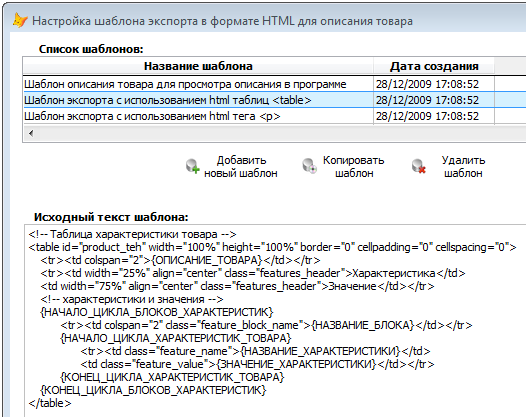The height and width of the screenshot is (417, 526).
Task: Sort by "Название шаблона" column header
Action: (x=198, y=66)
